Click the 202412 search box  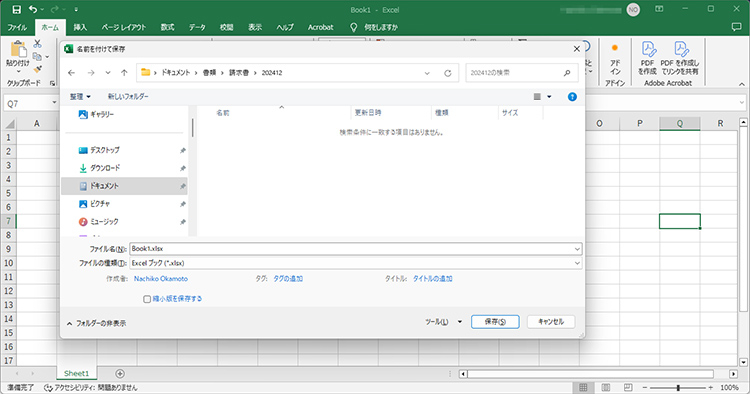[x=522, y=73]
